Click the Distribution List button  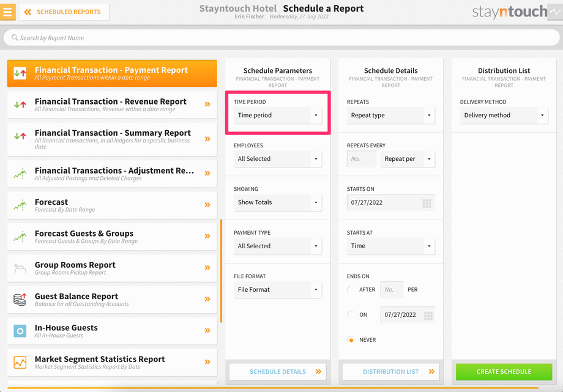[x=390, y=372]
